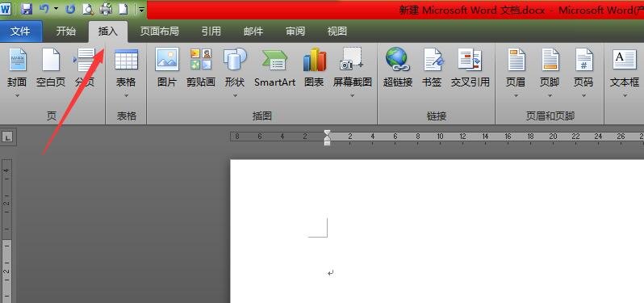Open the 引用 ribbon tab
The width and height of the screenshot is (644, 303).
pos(211,32)
